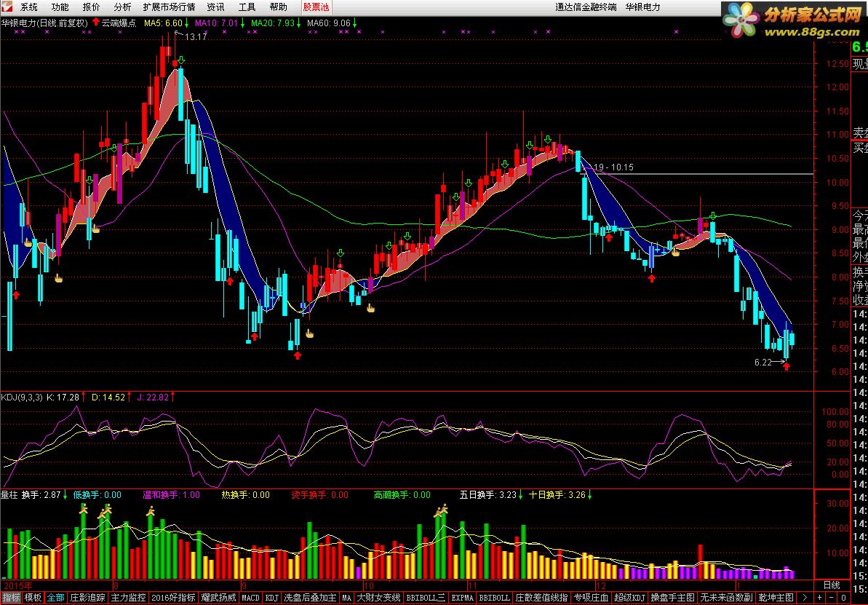
Task: Click the running-man icon above November volume spike
Action: point(442,510)
